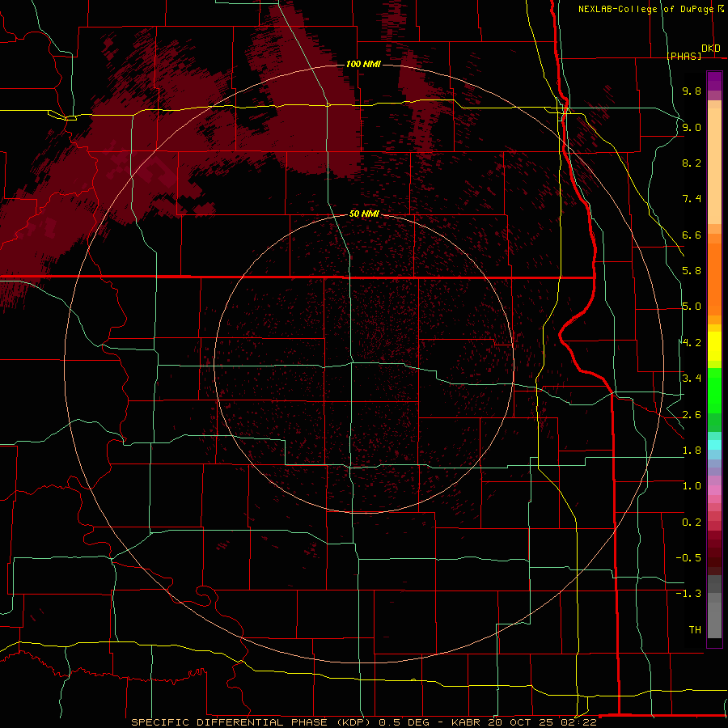Click the 0.2 scale value
The image size is (728, 728).
click(692, 523)
